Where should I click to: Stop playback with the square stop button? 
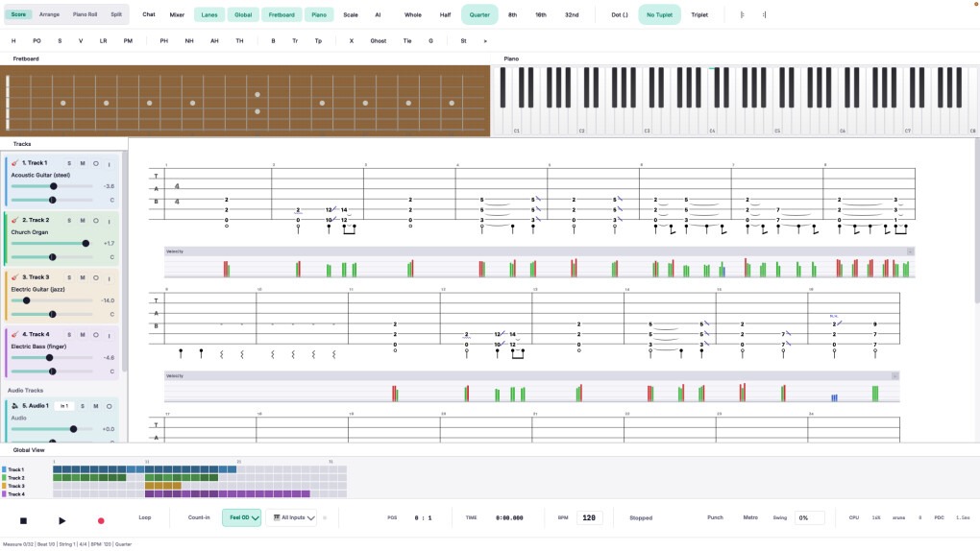tap(23, 520)
